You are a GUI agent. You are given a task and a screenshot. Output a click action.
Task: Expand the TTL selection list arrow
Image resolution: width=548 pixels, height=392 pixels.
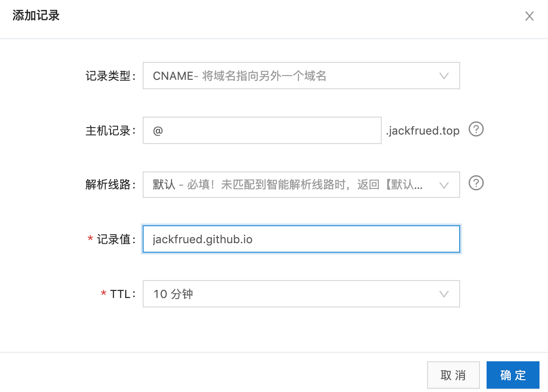(x=443, y=294)
